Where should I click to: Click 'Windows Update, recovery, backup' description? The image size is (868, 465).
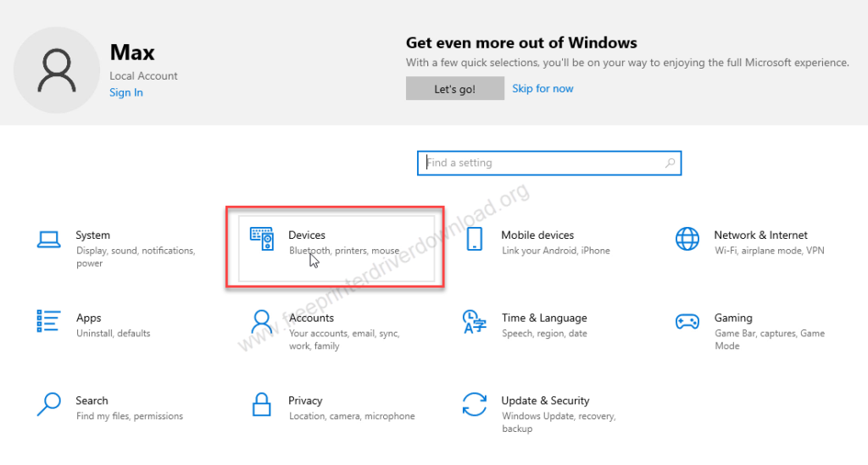tap(559, 423)
